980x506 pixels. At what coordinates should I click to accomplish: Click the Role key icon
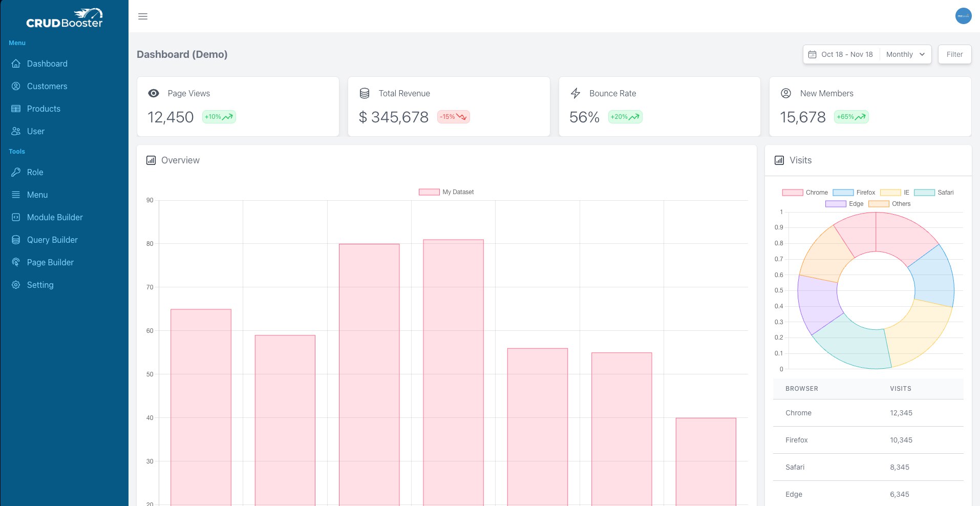pos(16,172)
